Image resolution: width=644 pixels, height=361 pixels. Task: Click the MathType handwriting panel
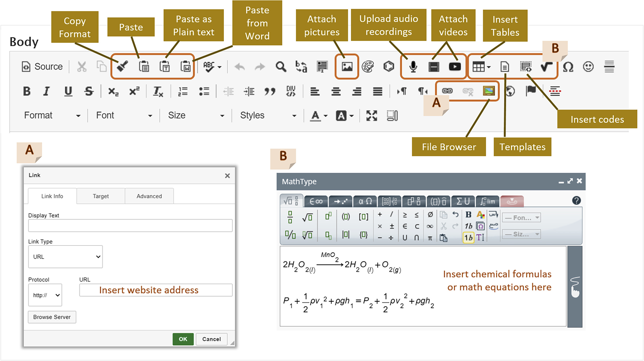pyautogui.click(x=575, y=287)
